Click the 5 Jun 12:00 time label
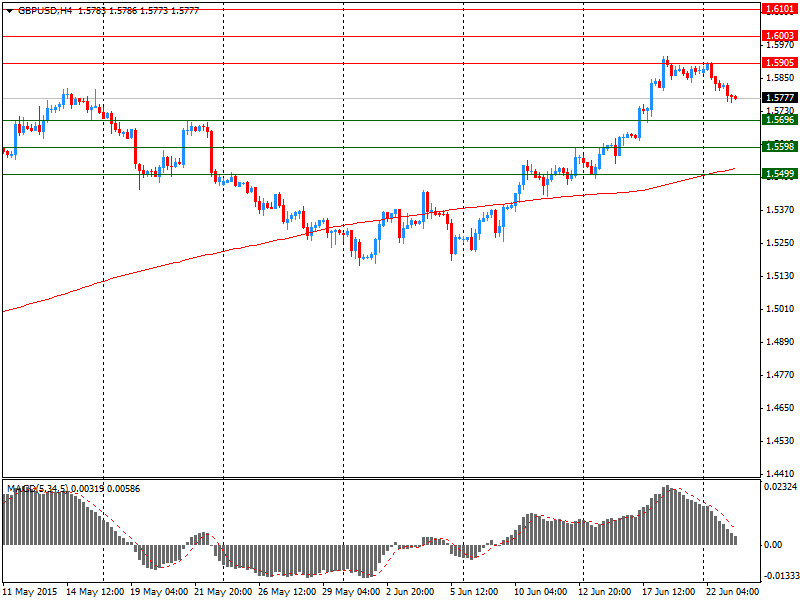This screenshot has height=600, width=800. pyautogui.click(x=474, y=592)
